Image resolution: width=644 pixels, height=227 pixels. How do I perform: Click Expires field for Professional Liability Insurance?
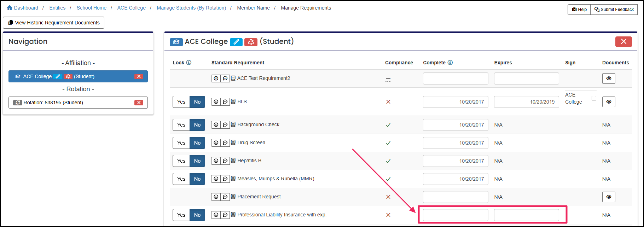526,215
